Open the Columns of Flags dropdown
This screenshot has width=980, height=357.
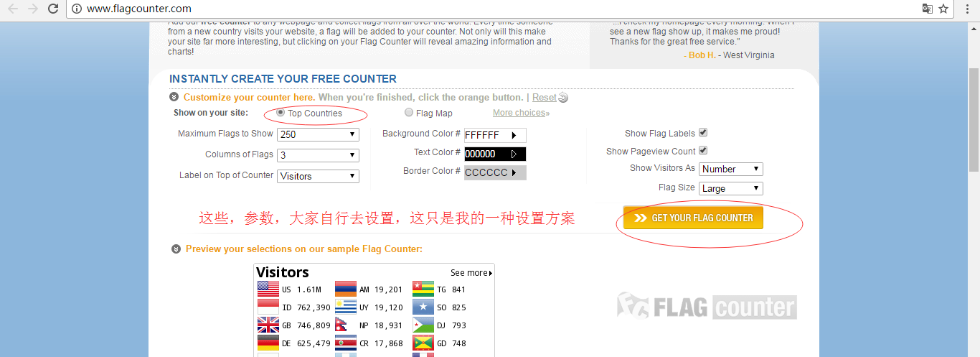click(318, 155)
